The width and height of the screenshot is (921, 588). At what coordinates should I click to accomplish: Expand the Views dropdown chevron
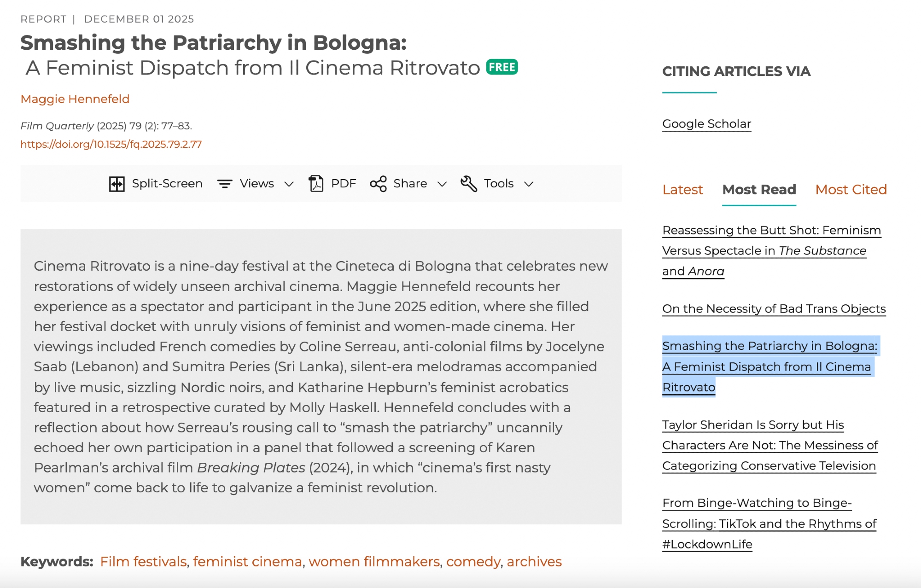[289, 184]
